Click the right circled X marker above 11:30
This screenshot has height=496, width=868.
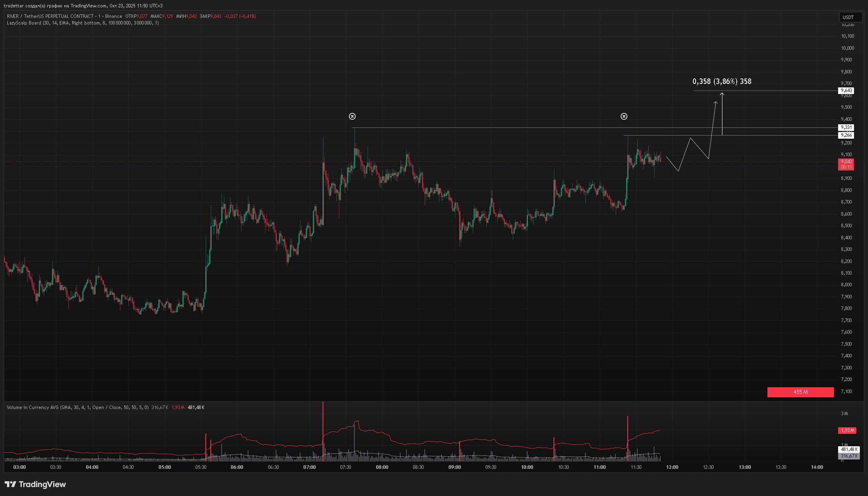[624, 116]
